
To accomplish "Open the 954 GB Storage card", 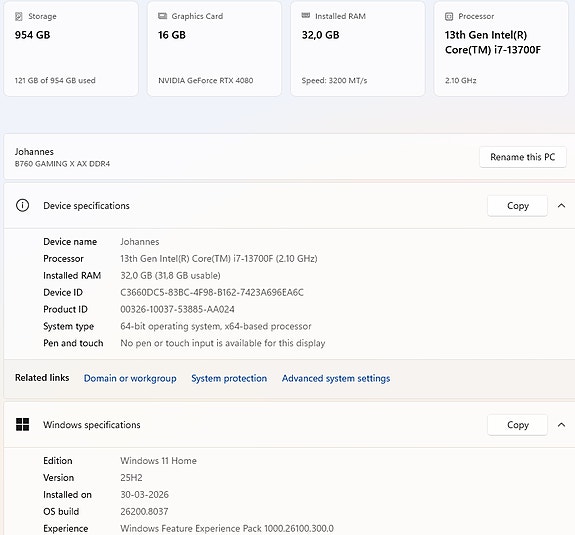I will [71, 48].
